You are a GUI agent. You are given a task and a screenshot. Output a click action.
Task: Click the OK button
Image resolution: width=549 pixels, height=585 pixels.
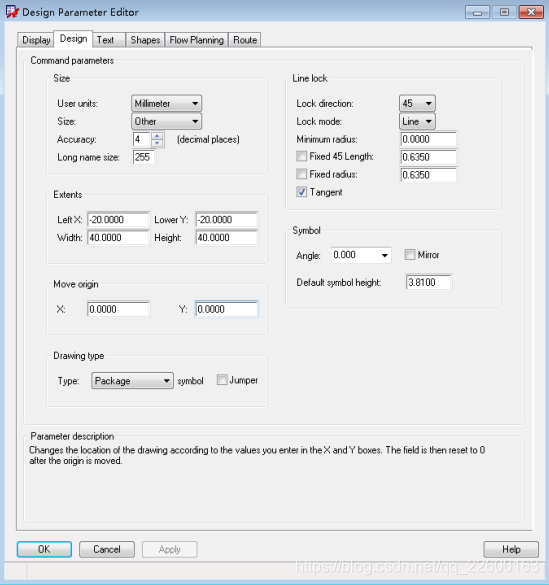[44, 549]
